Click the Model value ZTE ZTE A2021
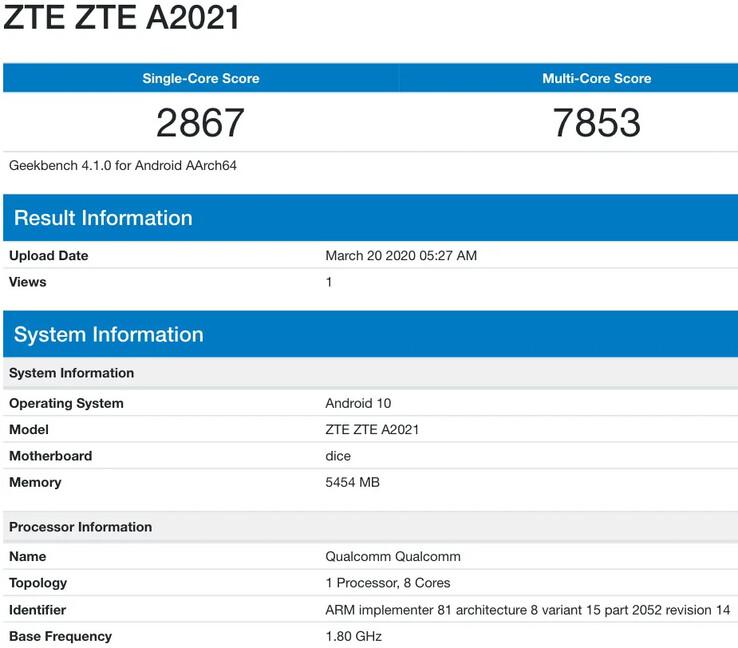Image resolution: width=738 pixels, height=648 pixels. pos(372,429)
